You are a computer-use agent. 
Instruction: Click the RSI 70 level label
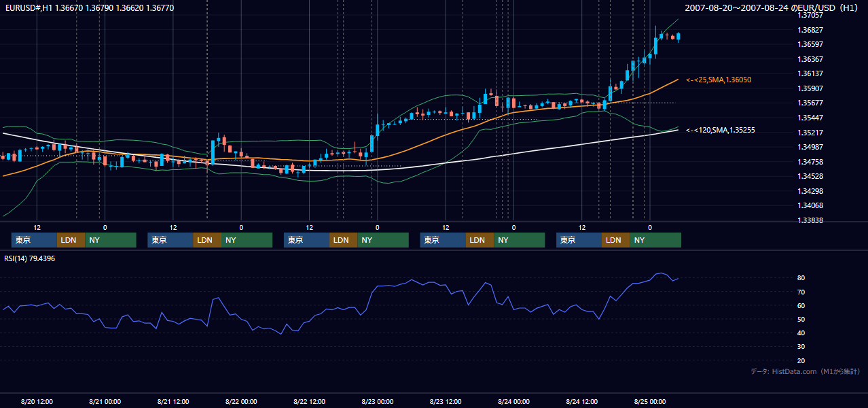click(x=801, y=292)
